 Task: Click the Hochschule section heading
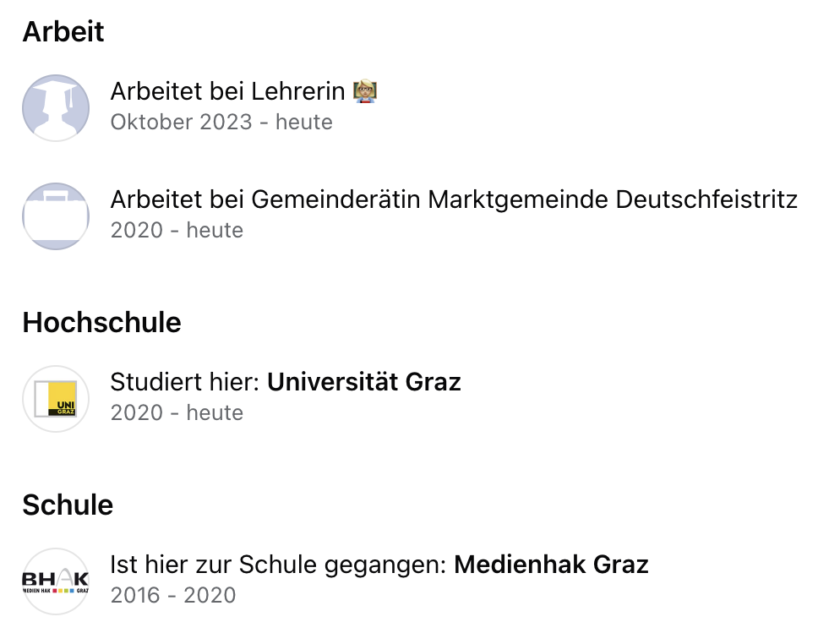pyautogui.click(x=101, y=322)
